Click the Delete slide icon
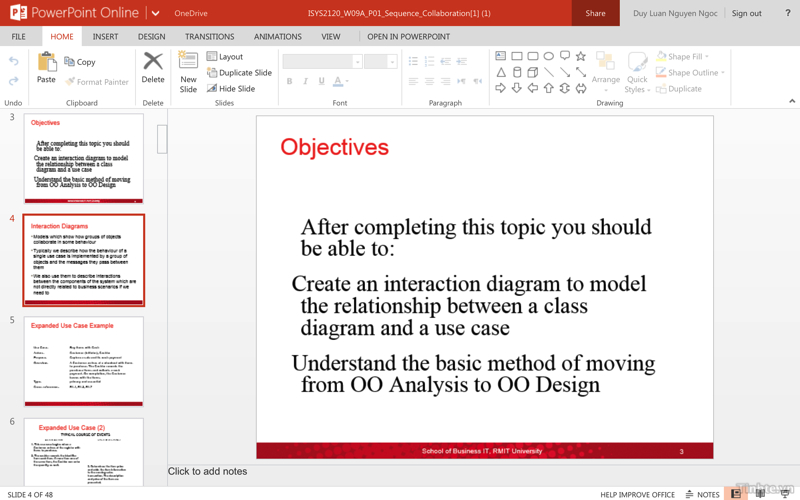Image resolution: width=800 pixels, height=500 pixels. coord(152,68)
